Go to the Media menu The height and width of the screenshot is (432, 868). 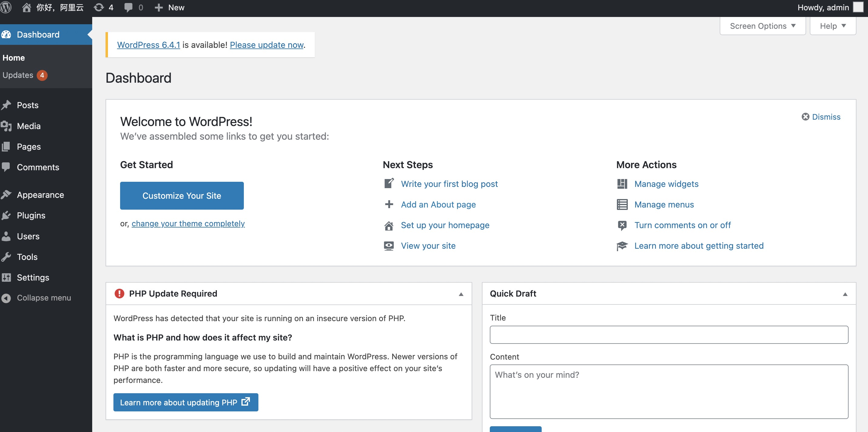pos(29,126)
